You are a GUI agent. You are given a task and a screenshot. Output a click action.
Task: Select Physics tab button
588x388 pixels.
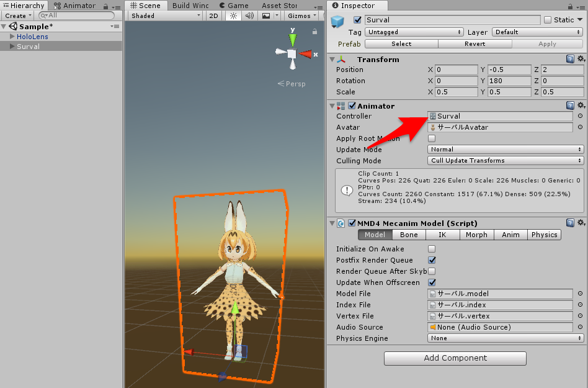click(x=544, y=235)
